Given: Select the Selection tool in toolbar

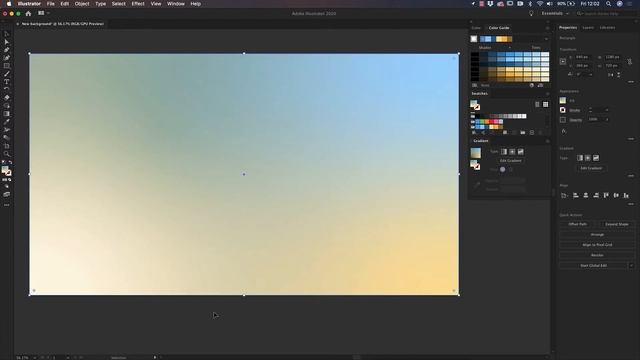Looking at the screenshot, I should [x=7, y=34].
